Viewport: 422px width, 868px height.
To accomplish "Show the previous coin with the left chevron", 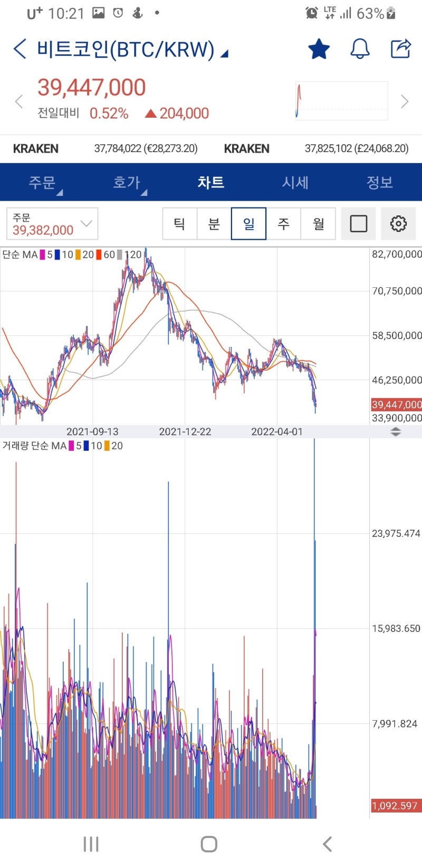I will (x=19, y=101).
